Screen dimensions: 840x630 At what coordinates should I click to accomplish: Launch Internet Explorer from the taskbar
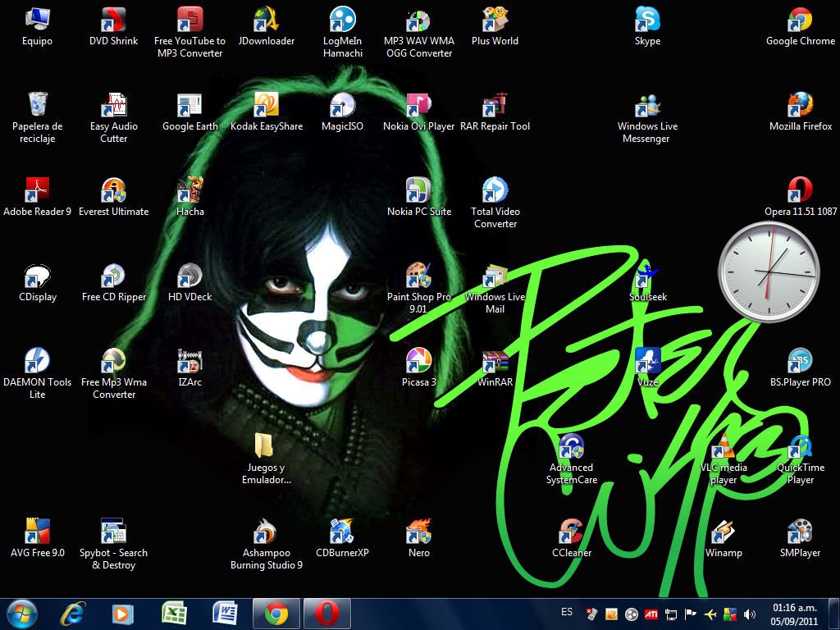coord(72,614)
